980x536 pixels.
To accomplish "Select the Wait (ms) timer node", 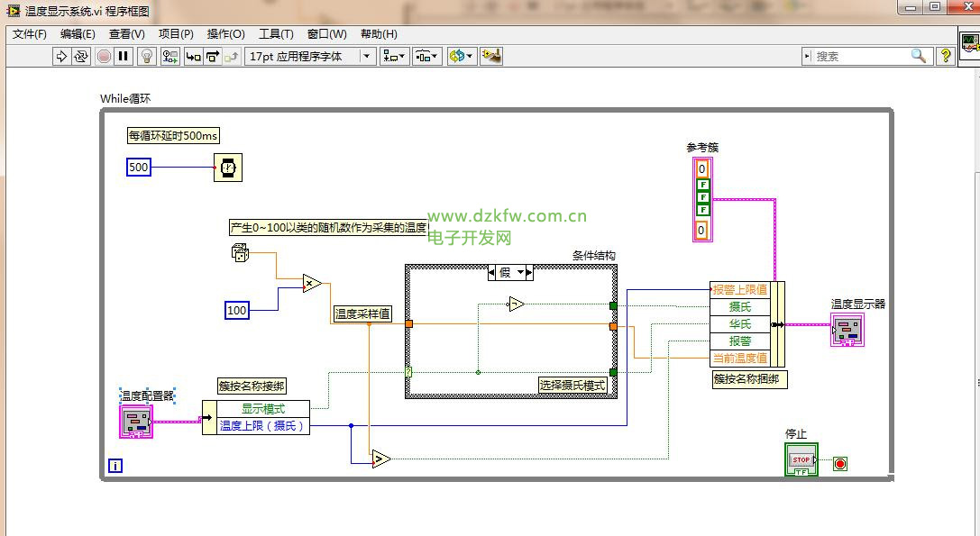I will (x=228, y=168).
